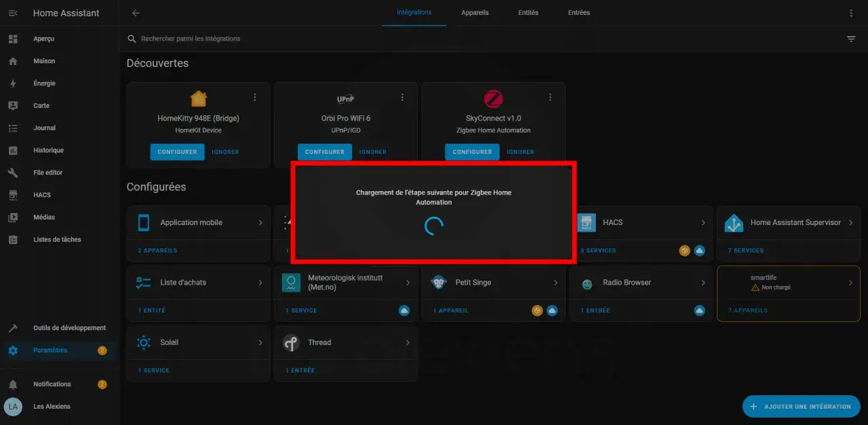This screenshot has width=868, height=425.
Task: Open 1 Entrée under Thread
Action: (300, 371)
